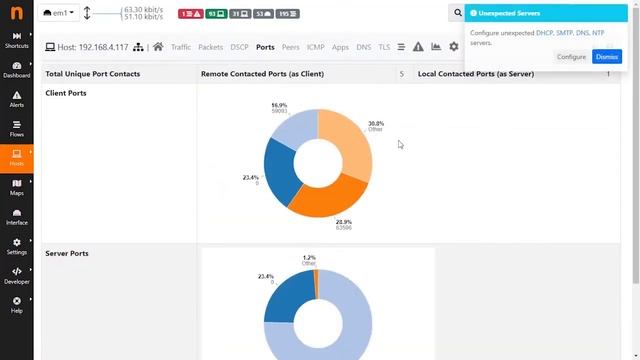The height and width of the screenshot is (360, 640).
Task: Click the computer icon before Host label
Action: coord(50,47)
